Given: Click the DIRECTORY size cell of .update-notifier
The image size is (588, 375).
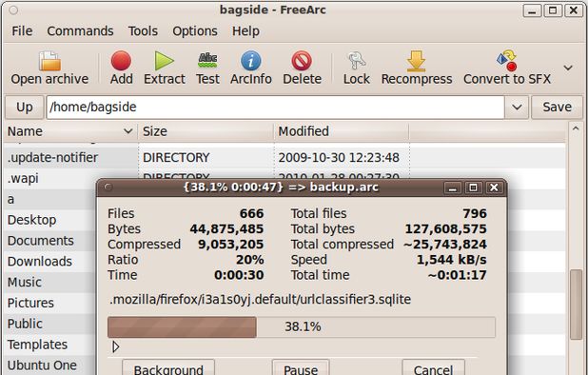Looking at the screenshot, I should click(x=176, y=158).
